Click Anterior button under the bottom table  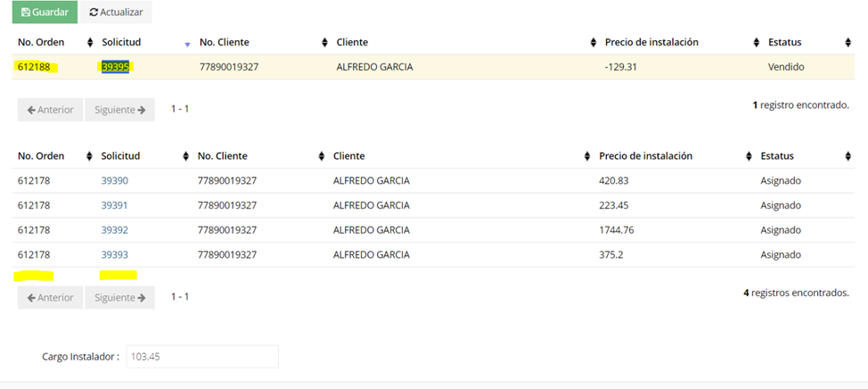(x=51, y=298)
